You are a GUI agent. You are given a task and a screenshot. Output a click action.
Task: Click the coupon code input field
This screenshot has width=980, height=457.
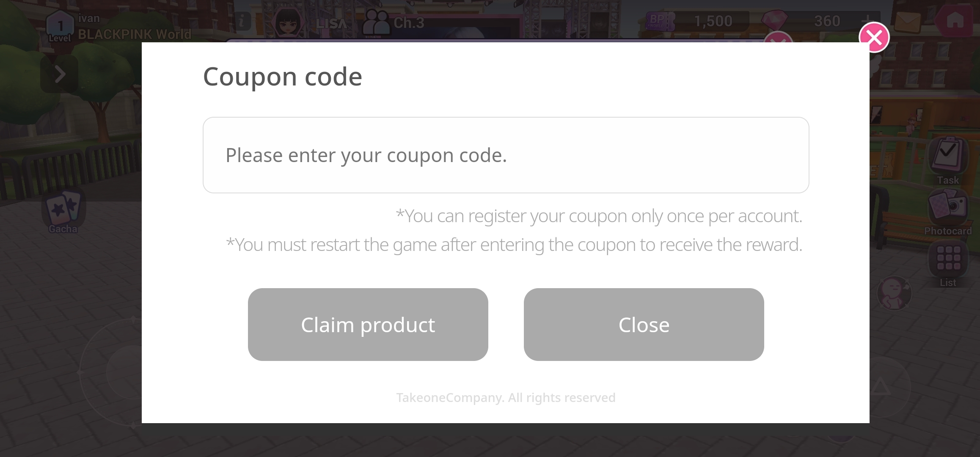click(x=506, y=155)
